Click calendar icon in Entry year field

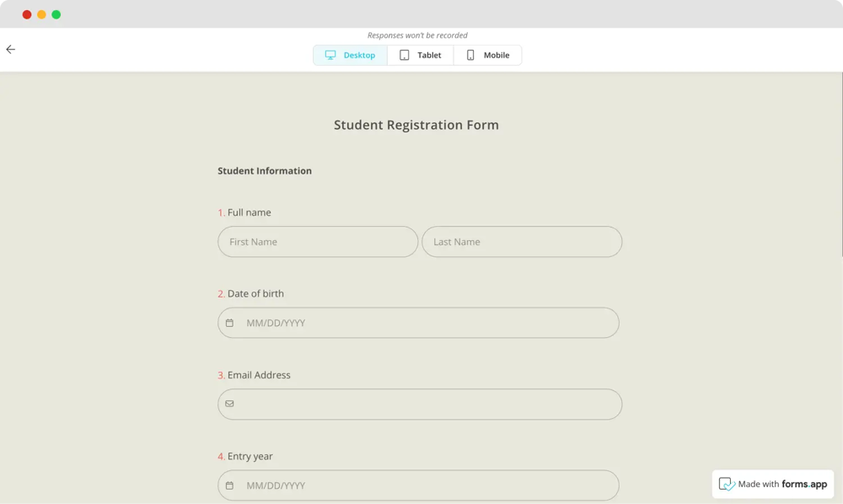(x=229, y=485)
